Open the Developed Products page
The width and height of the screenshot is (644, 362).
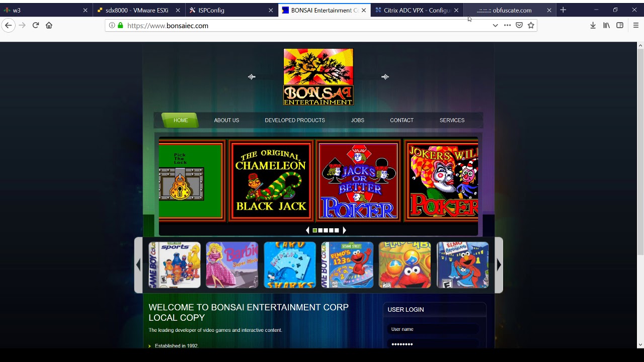(x=295, y=120)
